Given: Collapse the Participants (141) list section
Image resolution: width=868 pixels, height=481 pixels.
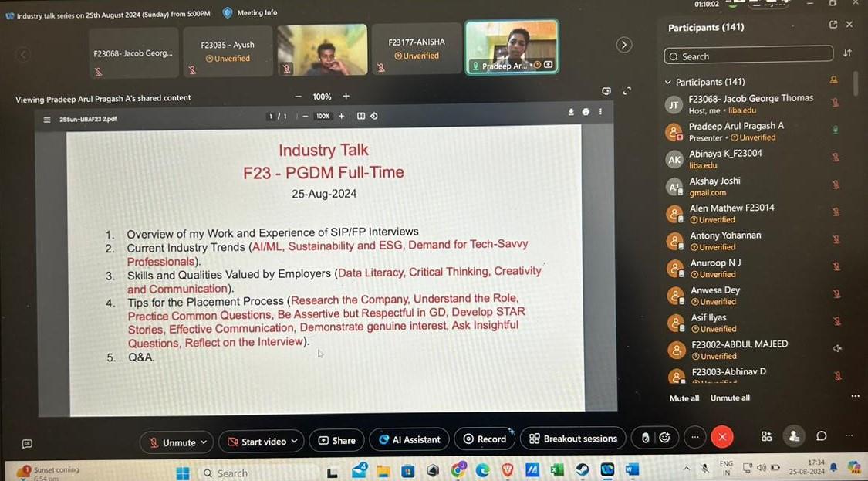Looking at the screenshot, I should point(667,83).
